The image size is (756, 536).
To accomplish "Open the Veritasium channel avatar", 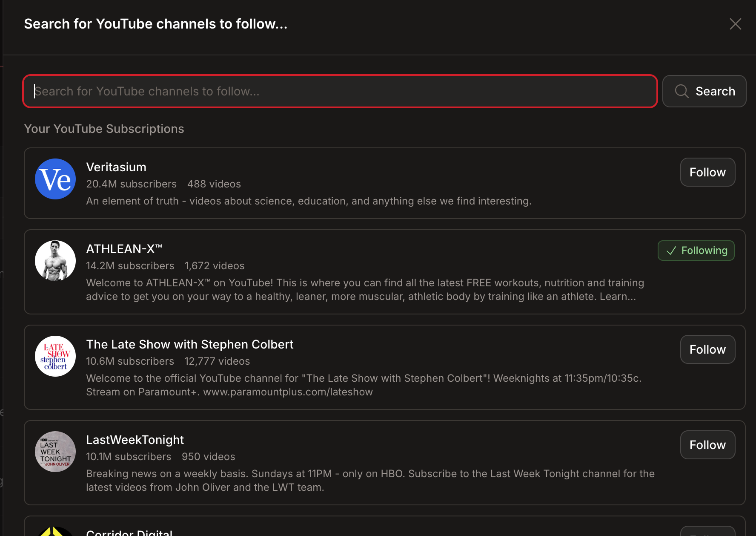I will (x=55, y=179).
